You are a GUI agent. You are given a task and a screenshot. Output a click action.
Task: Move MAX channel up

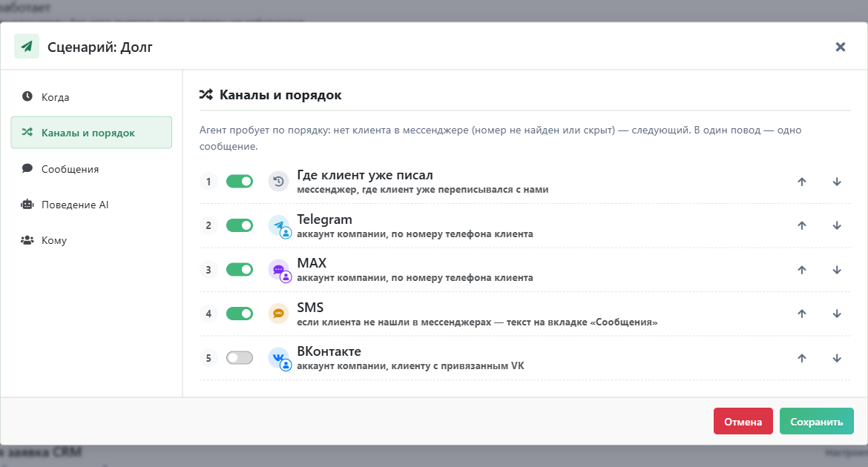(801, 270)
